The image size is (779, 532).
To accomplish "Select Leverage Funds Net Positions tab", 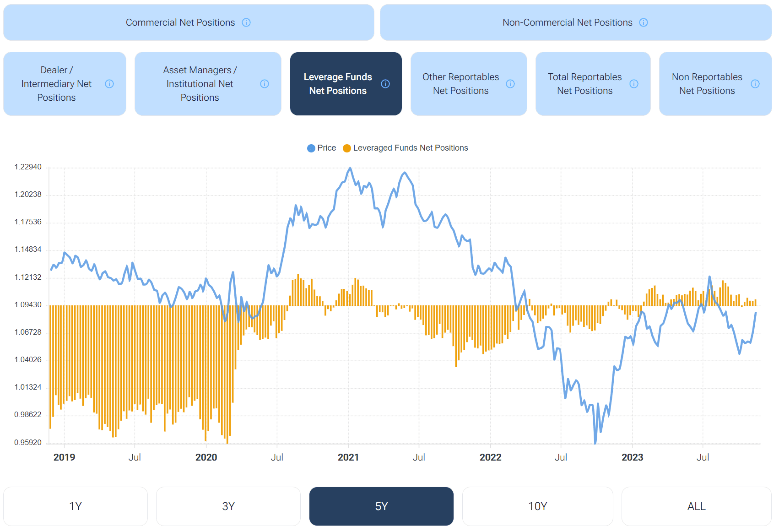I will click(346, 84).
